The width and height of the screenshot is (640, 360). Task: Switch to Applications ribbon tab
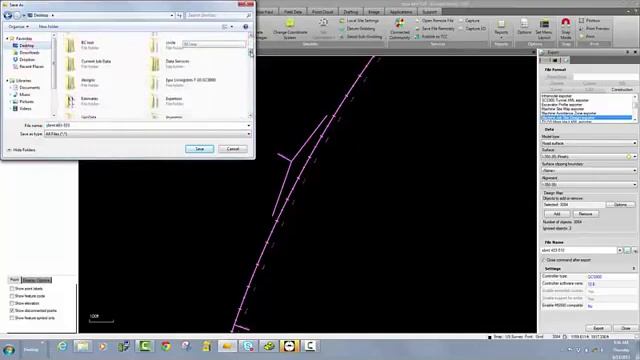pos(401,12)
